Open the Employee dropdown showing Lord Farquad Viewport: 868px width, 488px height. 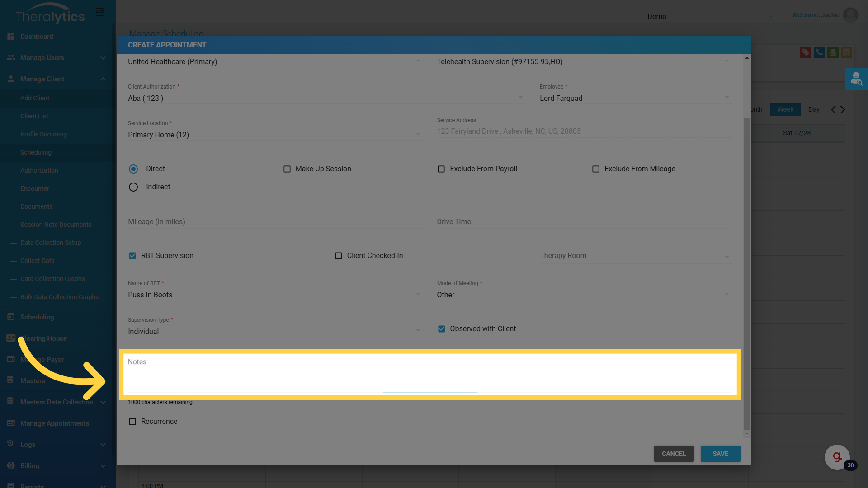pos(633,98)
